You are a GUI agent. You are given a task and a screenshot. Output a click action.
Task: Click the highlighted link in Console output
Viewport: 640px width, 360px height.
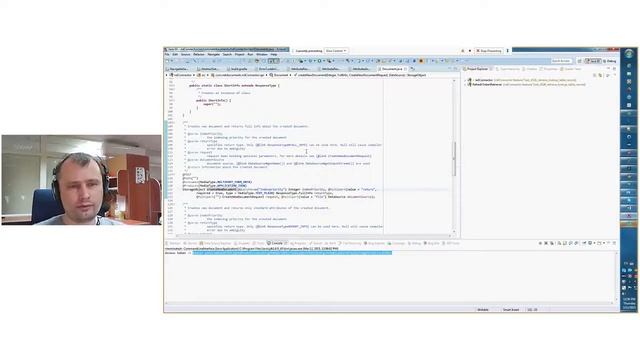pyautogui.click(x=292, y=253)
